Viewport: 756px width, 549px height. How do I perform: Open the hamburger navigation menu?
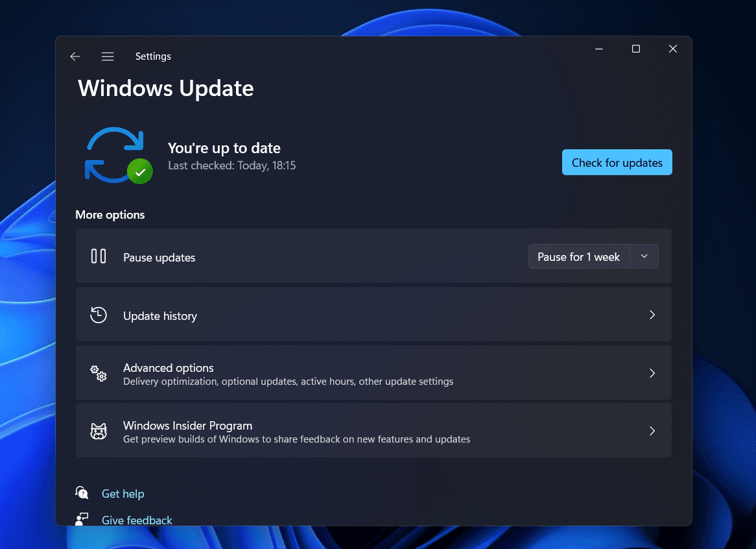(108, 56)
